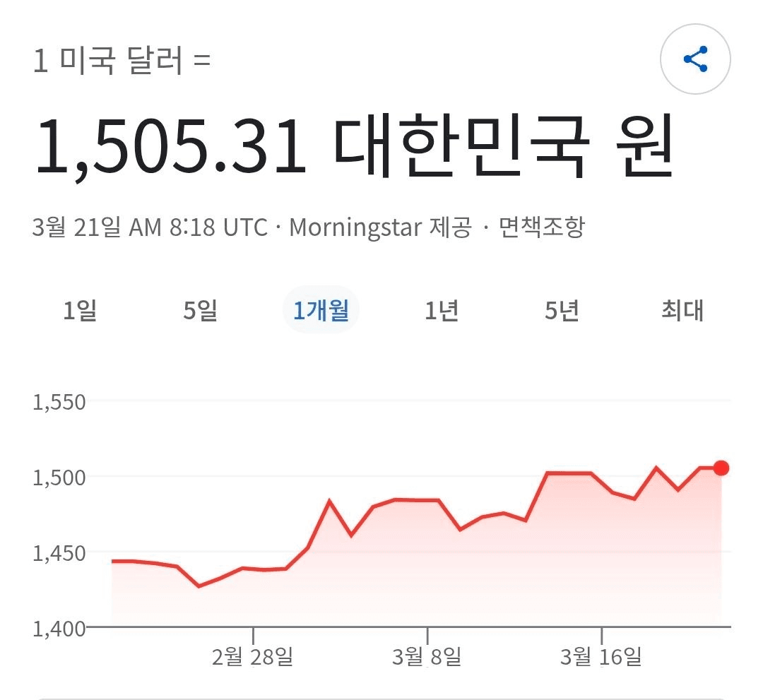Click the 3월 16일 date axis label
The image size is (763, 700).
601,657
